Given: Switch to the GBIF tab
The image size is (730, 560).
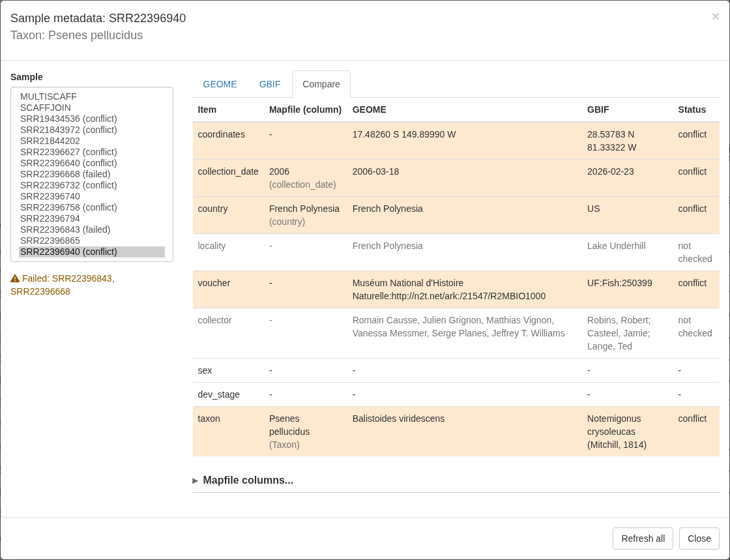Looking at the screenshot, I should pos(270,84).
